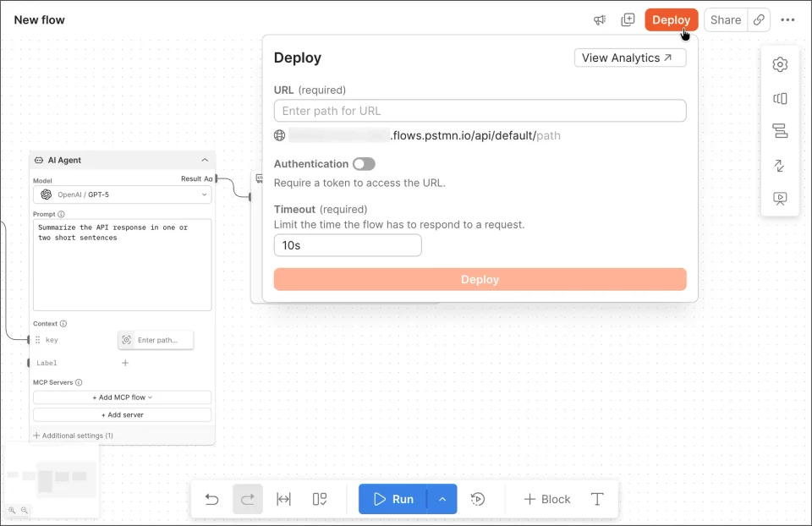Expand Additional settings (1)

(73, 436)
